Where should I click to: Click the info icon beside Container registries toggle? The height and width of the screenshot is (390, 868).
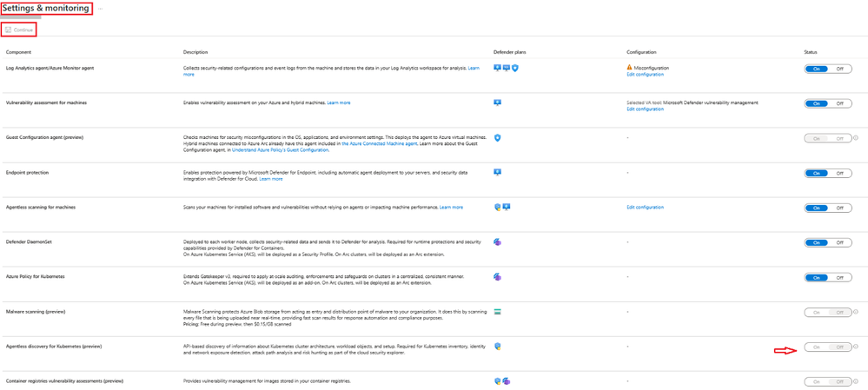856,381
